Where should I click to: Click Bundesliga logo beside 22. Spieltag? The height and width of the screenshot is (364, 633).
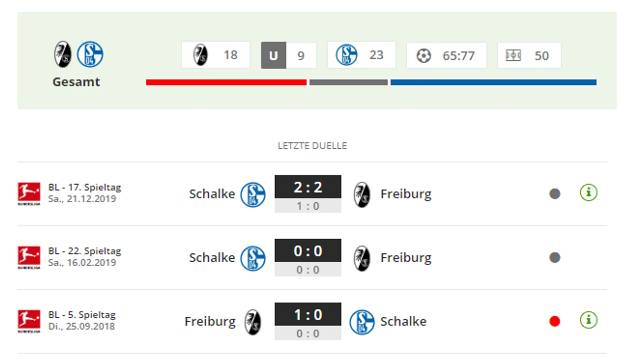click(x=29, y=257)
